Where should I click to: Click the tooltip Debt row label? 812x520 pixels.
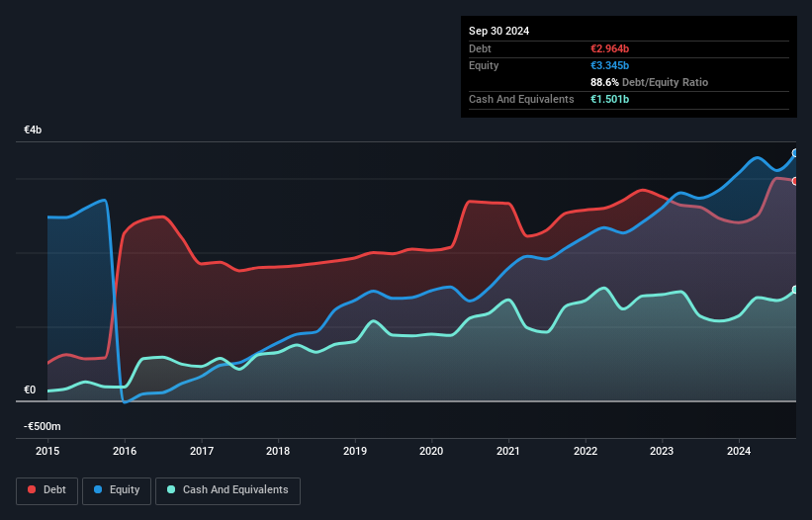[x=480, y=48]
